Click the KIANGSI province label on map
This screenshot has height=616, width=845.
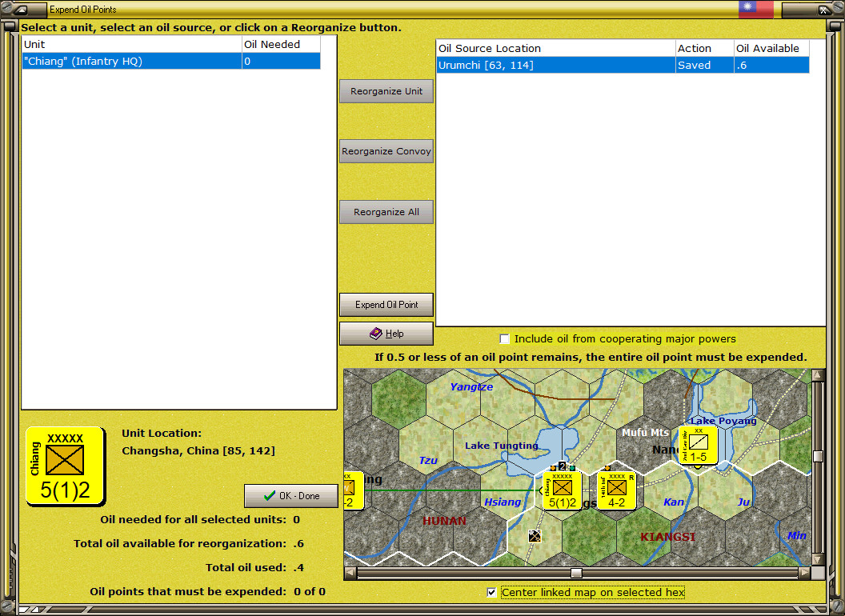coord(667,537)
